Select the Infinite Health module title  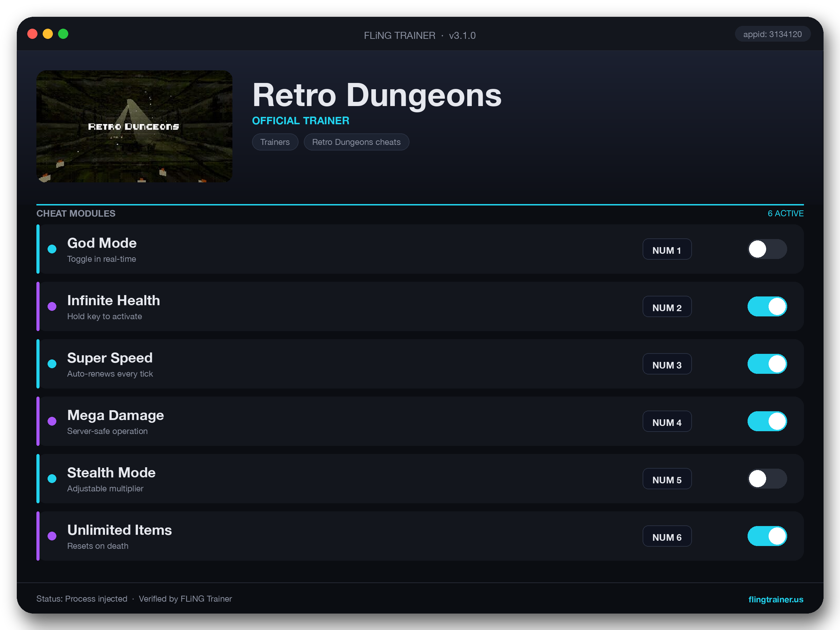click(x=113, y=300)
